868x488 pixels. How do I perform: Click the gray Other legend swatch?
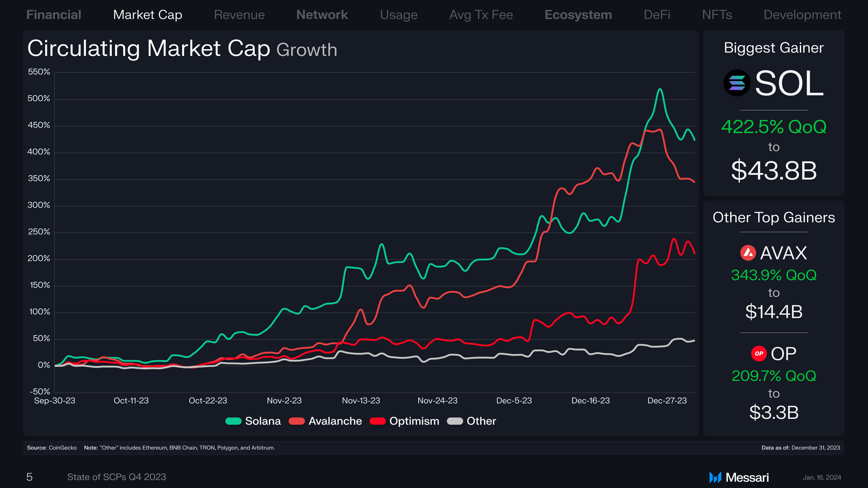[455, 421]
